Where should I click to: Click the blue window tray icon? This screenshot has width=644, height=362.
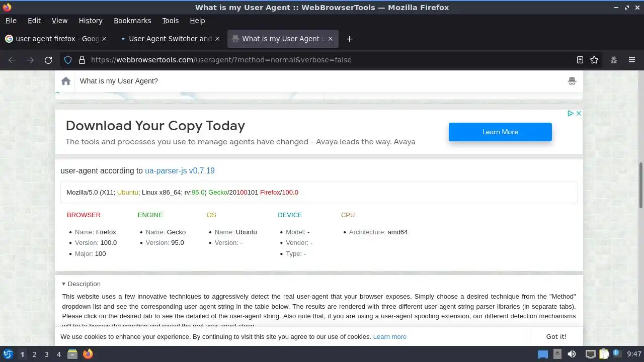coord(543,354)
